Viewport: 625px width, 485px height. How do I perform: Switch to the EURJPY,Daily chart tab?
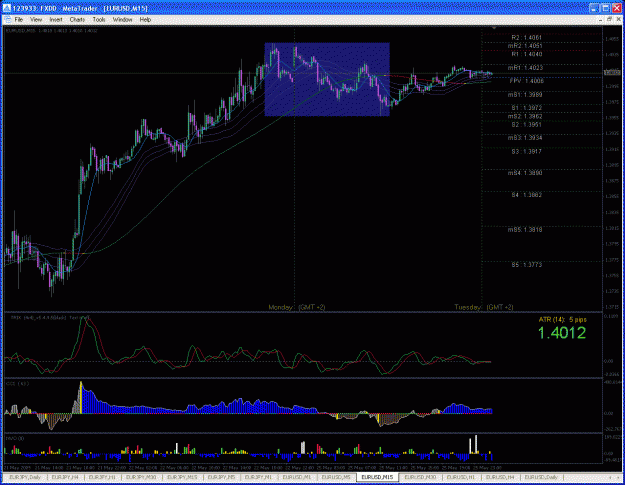pos(25,477)
